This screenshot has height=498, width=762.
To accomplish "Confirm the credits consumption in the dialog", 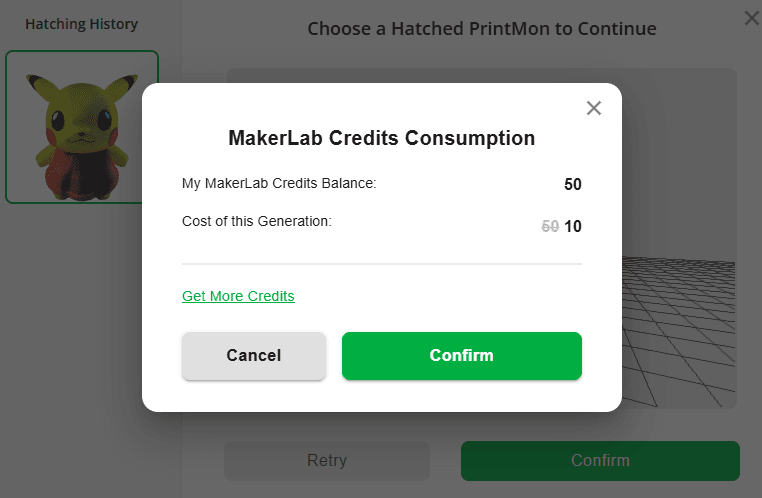I will pyautogui.click(x=461, y=356).
